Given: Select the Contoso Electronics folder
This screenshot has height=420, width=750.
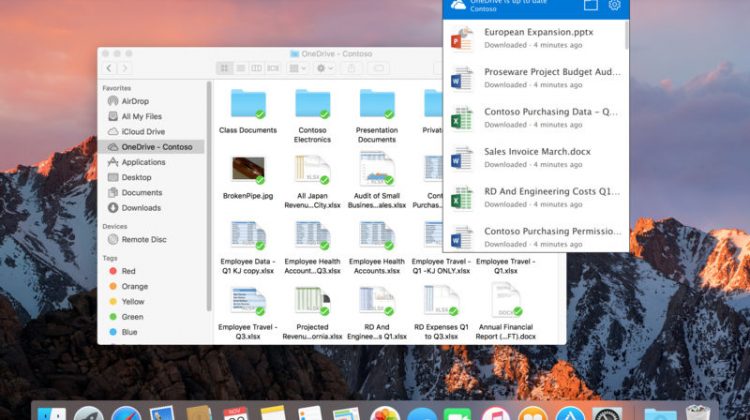Looking at the screenshot, I should (312, 116).
